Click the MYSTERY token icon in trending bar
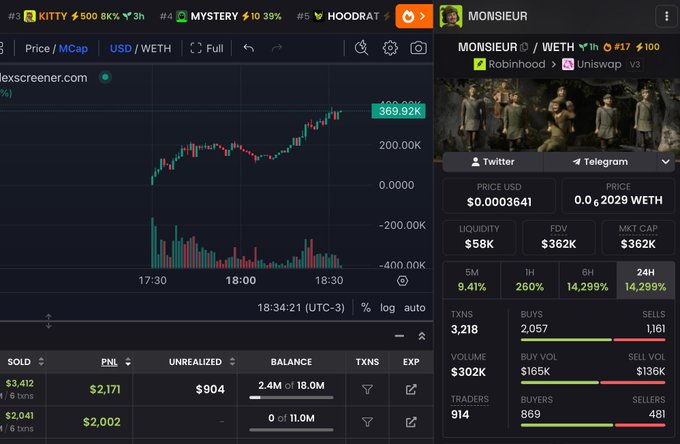The width and height of the screenshot is (680, 444). (182, 16)
